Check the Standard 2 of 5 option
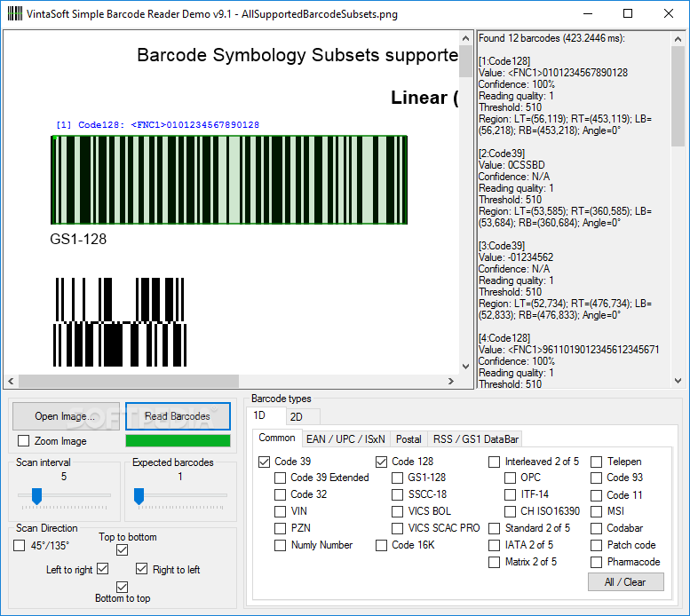The image size is (690, 616). tap(494, 528)
